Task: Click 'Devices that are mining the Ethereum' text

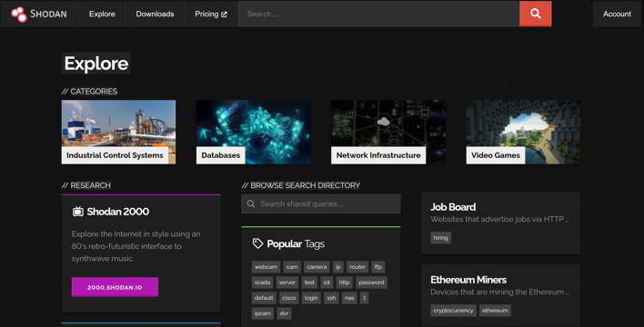Action: point(499,292)
